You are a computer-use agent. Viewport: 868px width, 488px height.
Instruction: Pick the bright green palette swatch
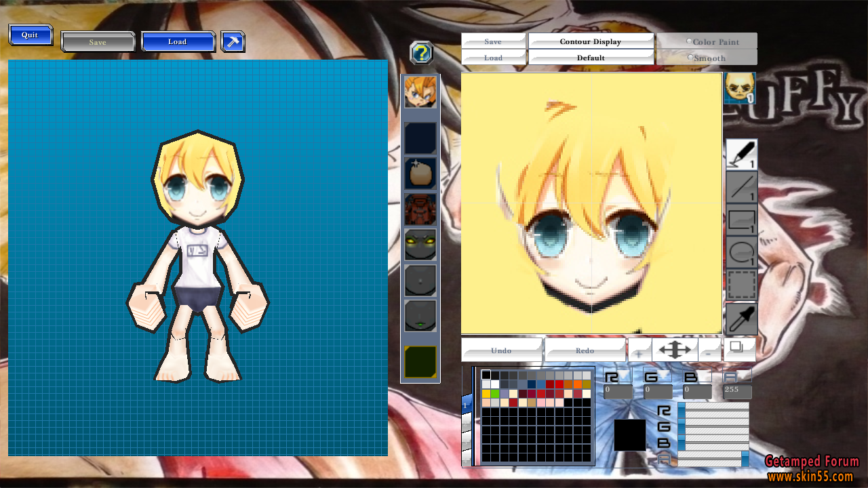click(495, 394)
